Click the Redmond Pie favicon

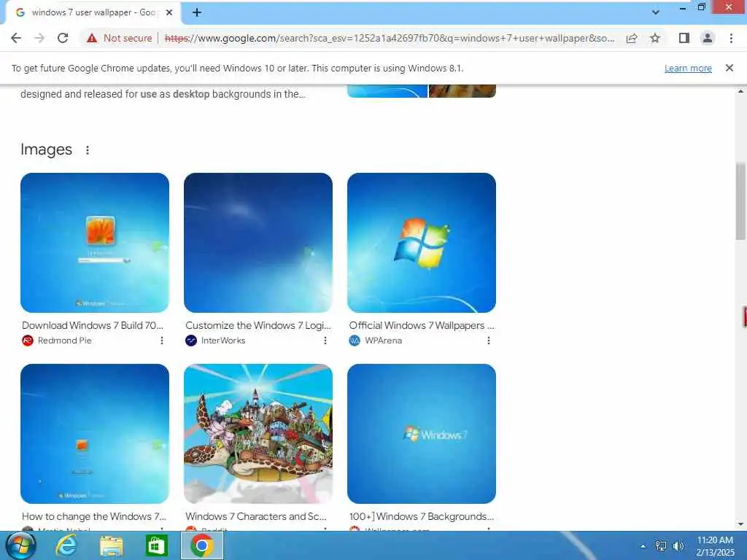point(28,341)
